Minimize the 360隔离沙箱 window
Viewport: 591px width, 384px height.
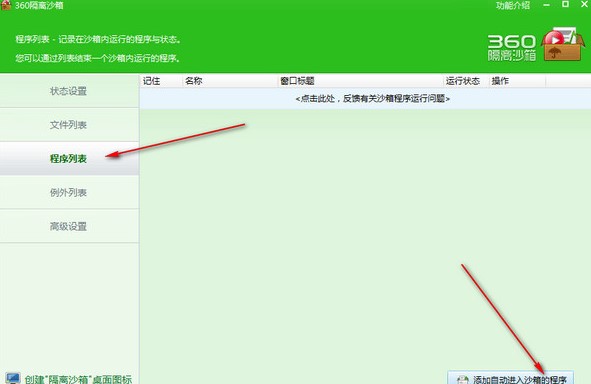point(547,5)
